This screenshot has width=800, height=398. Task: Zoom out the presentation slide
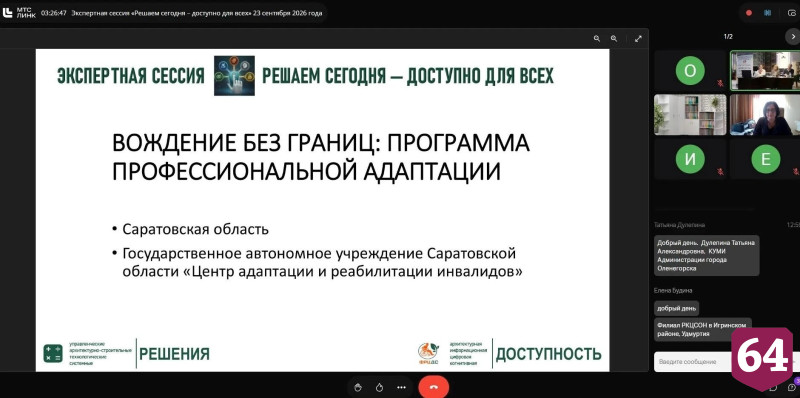[x=596, y=39]
